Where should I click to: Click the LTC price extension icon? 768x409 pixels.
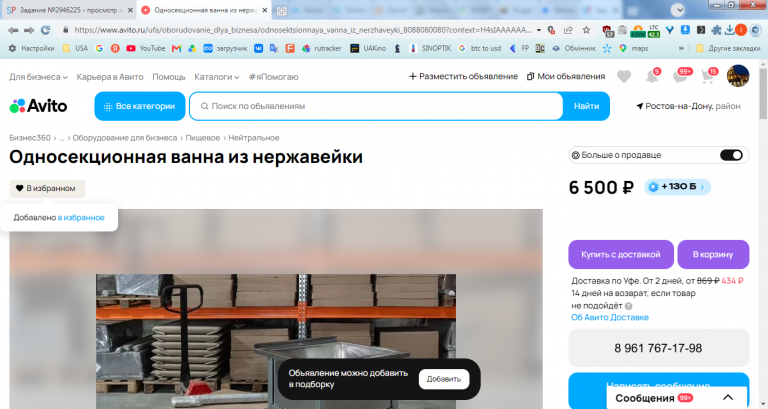[x=653, y=31]
